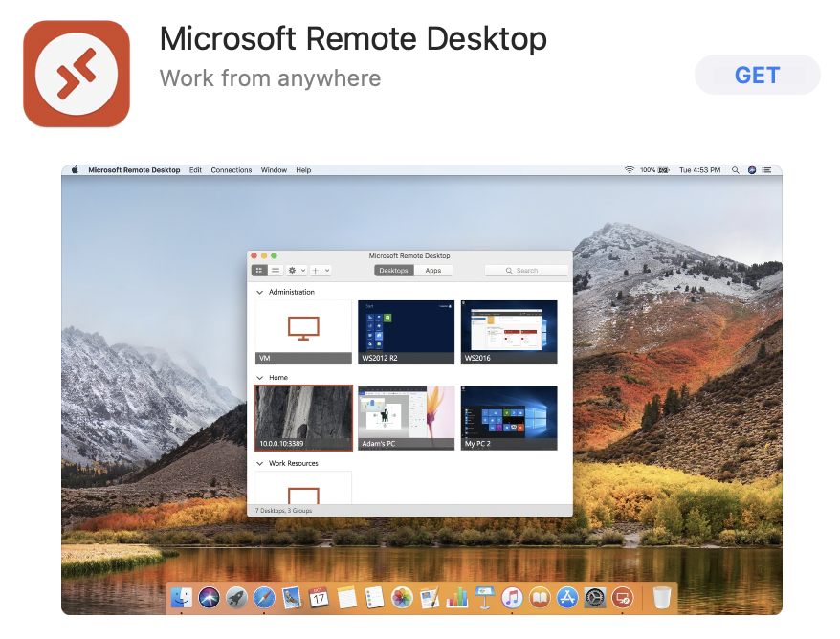
Task: Click the Trash icon in the Dock
Action: (x=661, y=598)
